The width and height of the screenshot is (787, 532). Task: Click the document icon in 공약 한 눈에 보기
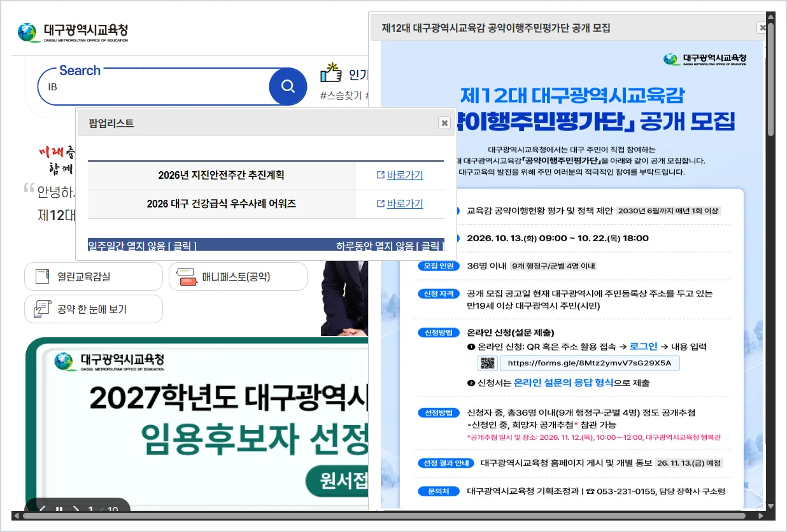[42, 309]
